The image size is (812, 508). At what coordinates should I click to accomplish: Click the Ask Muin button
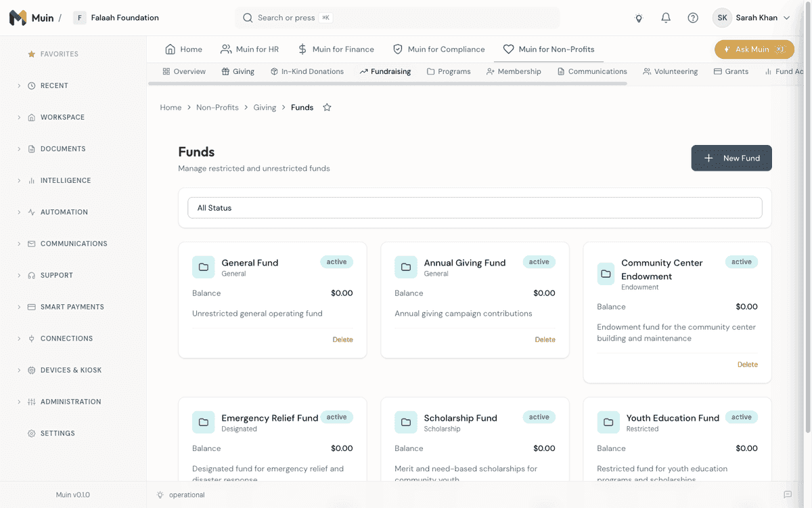pyautogui.click(x=754, y=49)
